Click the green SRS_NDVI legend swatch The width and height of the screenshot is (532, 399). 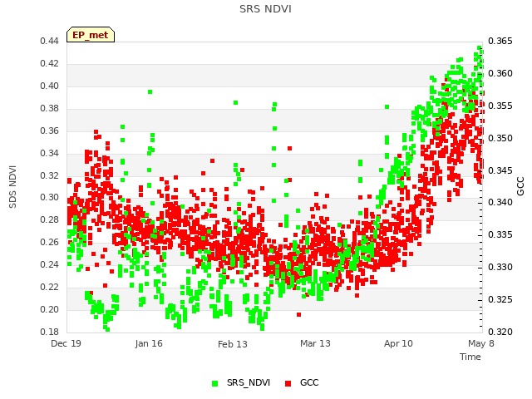(214, 383)
